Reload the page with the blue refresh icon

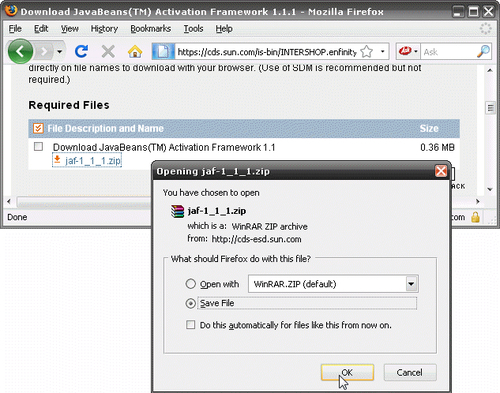click(x=81, y=51)
